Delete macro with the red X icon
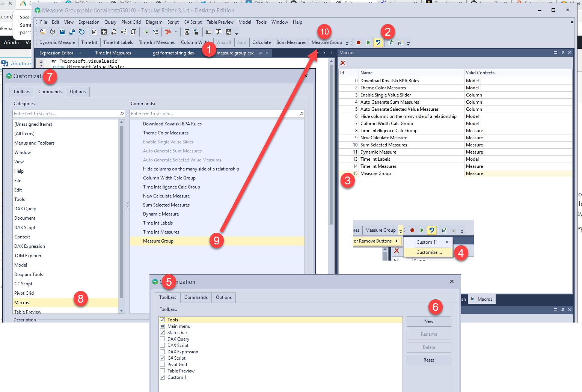The width and height of the screenshot is (582, 392). (x=343, y=63)
